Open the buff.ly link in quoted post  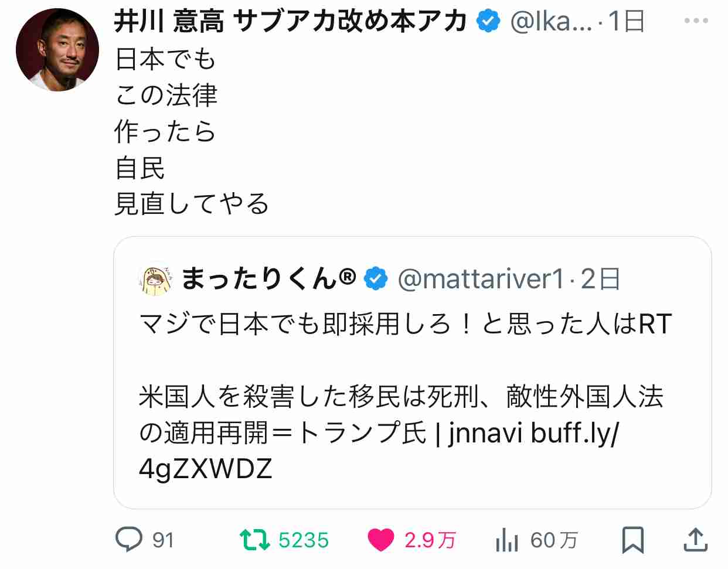[574, 433]
